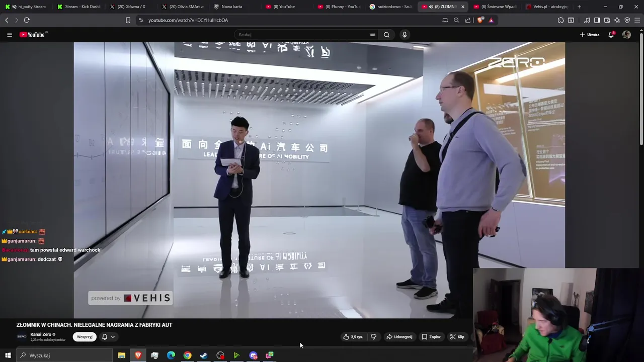The image size is (644, 362).
Task: Click the youtube.com address bar
Action: pyautogui.click(x=287, y=20)
